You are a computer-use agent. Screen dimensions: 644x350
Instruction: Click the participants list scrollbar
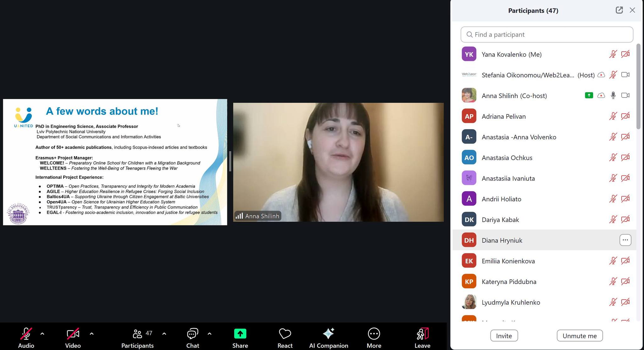tap(638, 86)
